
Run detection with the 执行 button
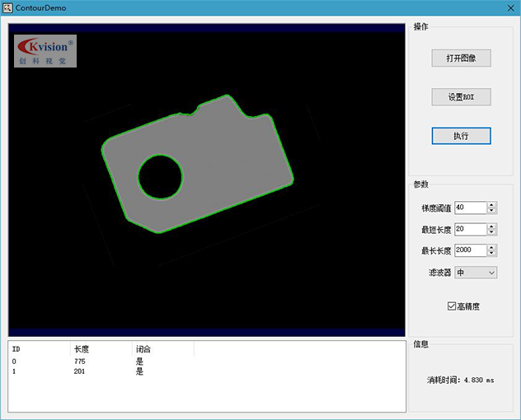[x=461, y=136]
